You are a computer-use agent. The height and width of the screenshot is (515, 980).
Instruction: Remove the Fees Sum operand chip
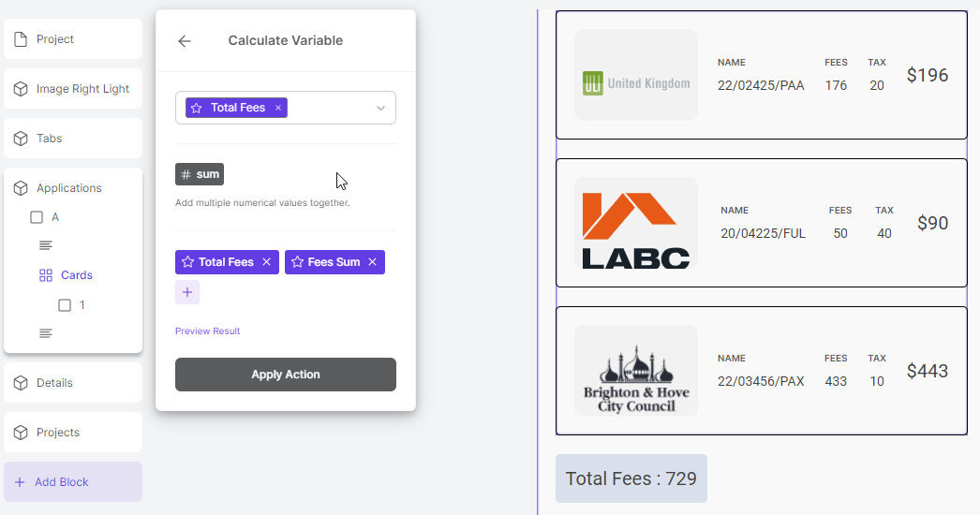(x=373, y=262)
